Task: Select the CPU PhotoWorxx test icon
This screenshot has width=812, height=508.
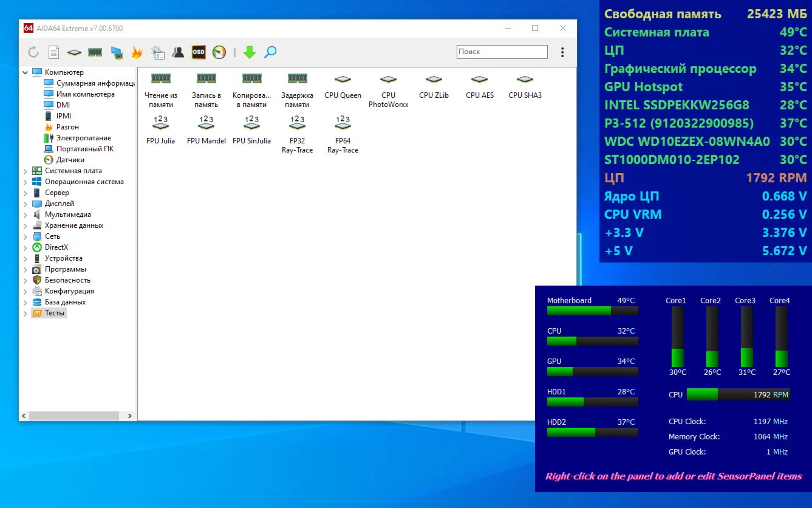Action: point(388,91)
